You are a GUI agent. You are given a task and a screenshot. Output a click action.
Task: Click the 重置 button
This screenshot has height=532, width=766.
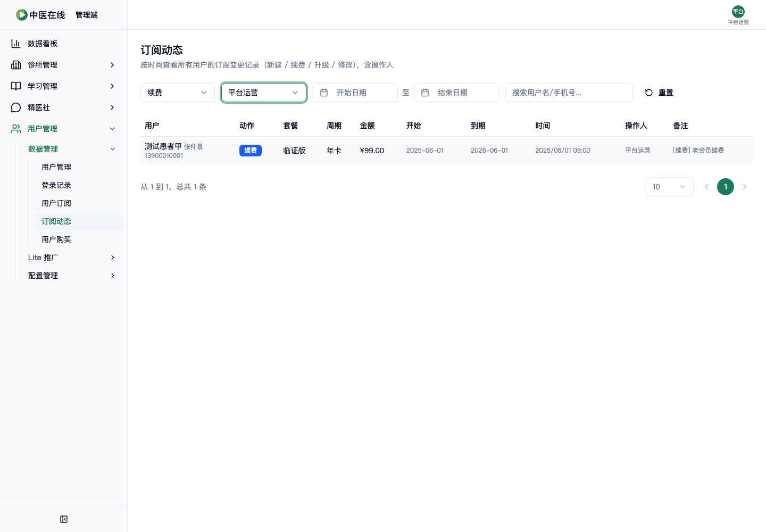point(659,93)
